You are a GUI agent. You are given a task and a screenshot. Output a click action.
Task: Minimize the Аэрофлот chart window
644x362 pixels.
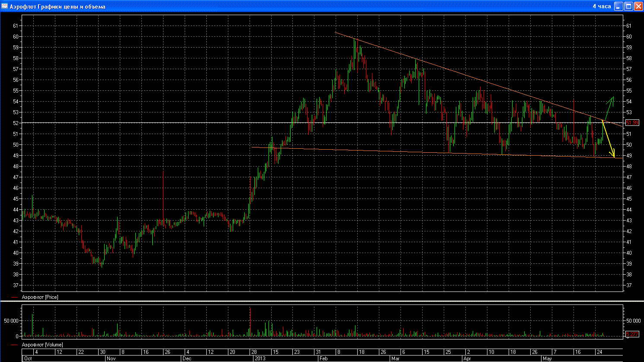pyautogui.click(x=619, y=6)
